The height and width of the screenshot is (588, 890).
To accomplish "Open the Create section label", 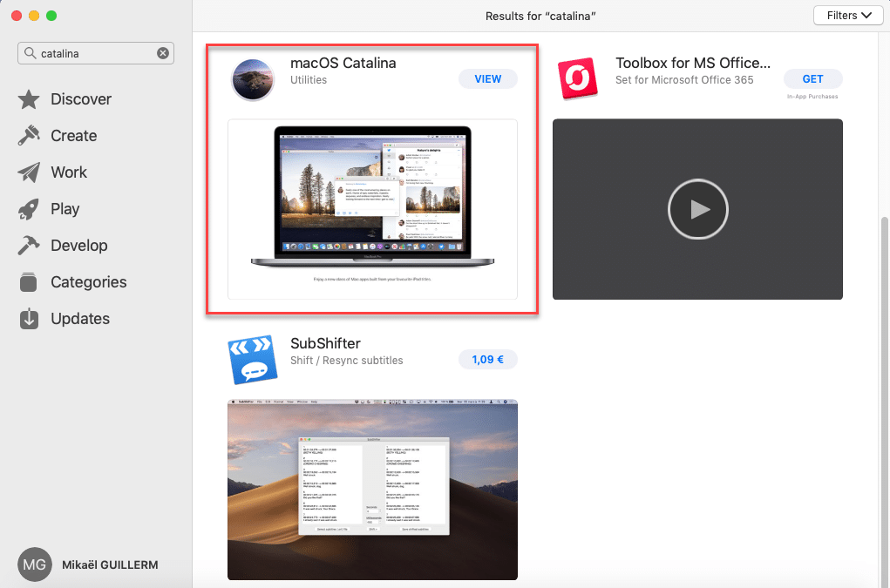I will (x=74, y=136).
